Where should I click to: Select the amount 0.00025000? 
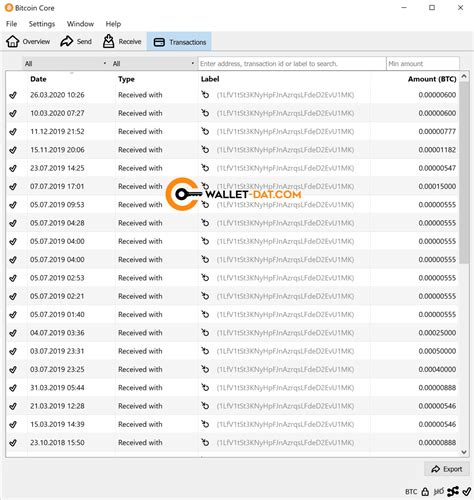click(437, 333)
